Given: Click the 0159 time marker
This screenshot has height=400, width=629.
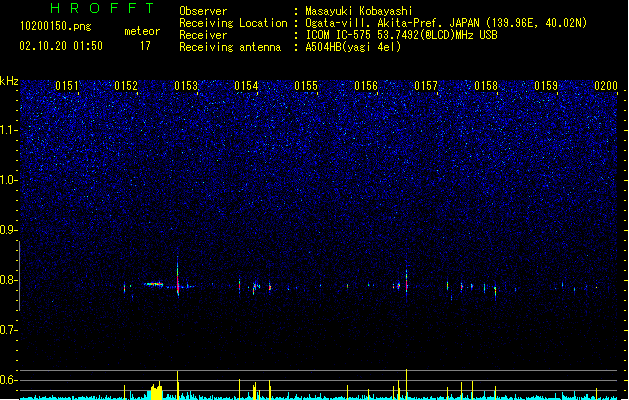Looking at the screenshot, I should [546, 86].
